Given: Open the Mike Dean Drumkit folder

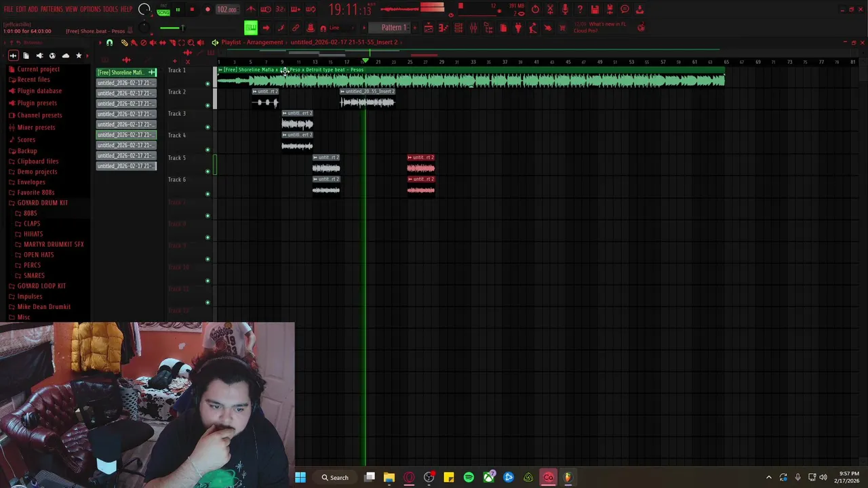Looking at the screenshot, I should [43, 306].
